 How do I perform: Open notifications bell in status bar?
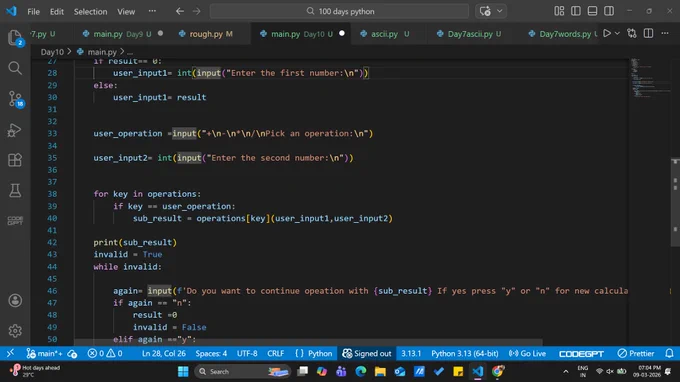[x=669, y=353]
